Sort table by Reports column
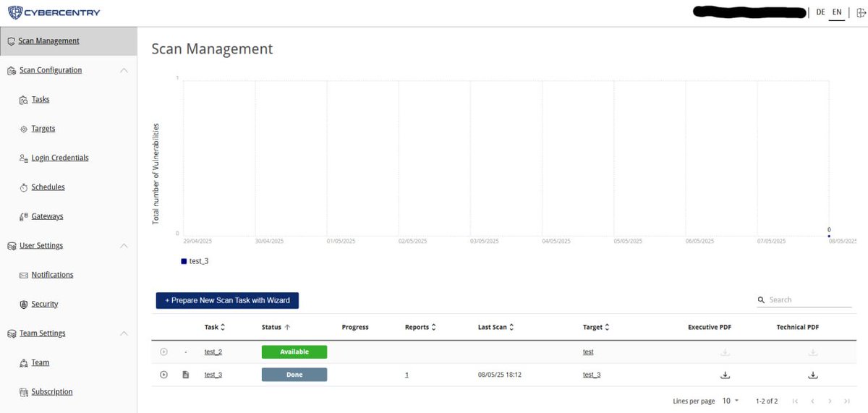Viewport: 868px width, 413px height. click(420, 327)
